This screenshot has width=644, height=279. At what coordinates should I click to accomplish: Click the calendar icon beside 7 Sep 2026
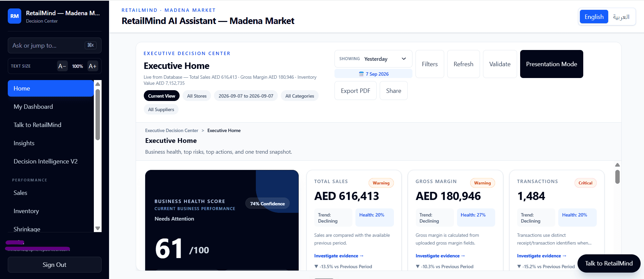361,74
